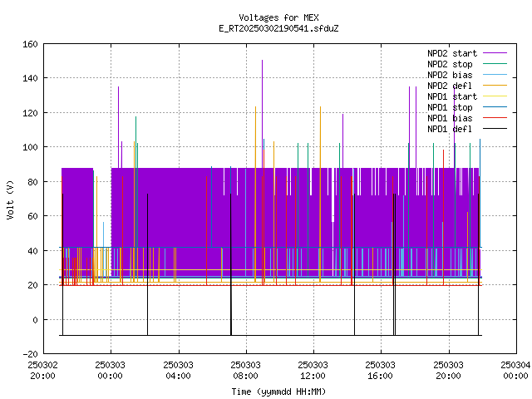Click the x-axis tick 250304 00:00
The height and width of the screenshot is (399, 532).
pos(515,371)
